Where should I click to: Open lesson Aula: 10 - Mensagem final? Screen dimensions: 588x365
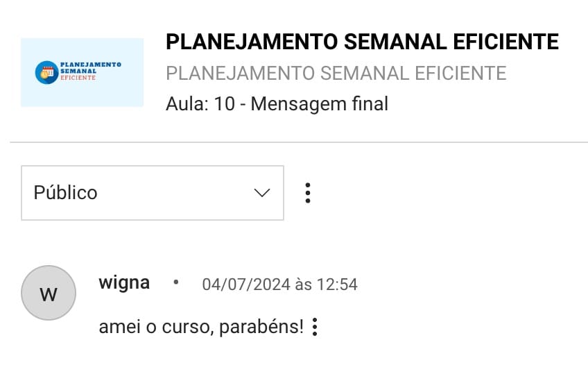click(x=277, y=104)
